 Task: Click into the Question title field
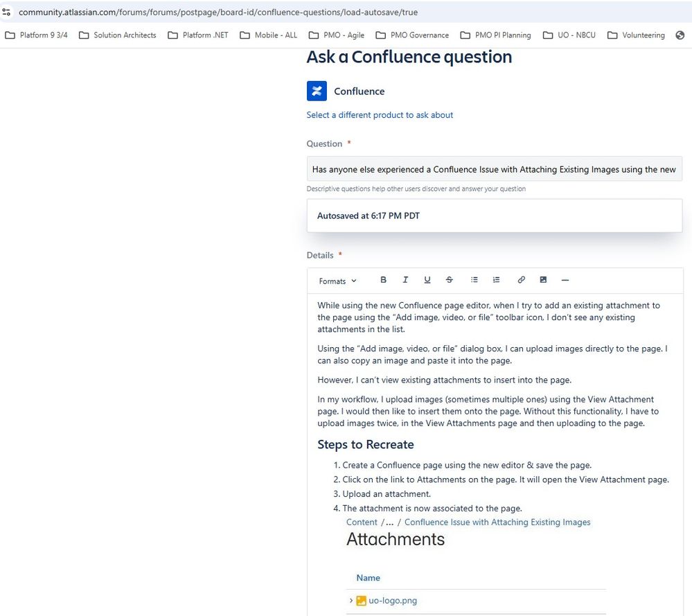click(x=495, y=169)
